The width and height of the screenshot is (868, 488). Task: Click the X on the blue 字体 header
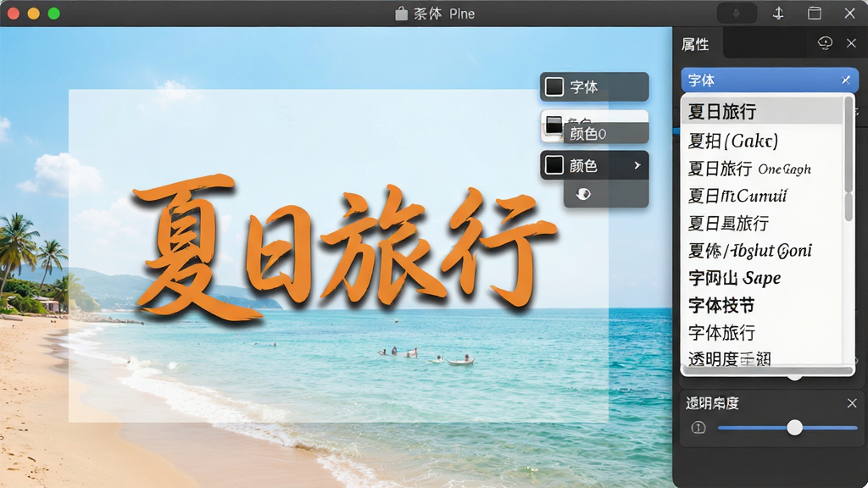click(846, 80)
